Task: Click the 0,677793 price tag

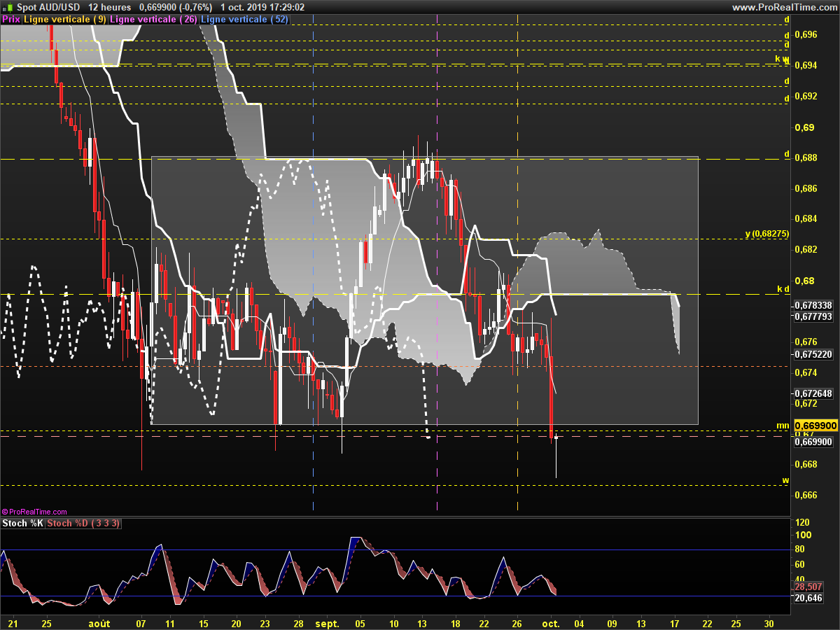Action: (x=813, y=316)
